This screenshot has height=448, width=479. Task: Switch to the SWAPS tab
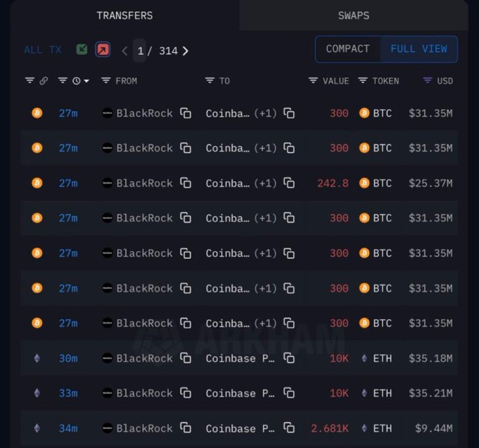(354, 15)
